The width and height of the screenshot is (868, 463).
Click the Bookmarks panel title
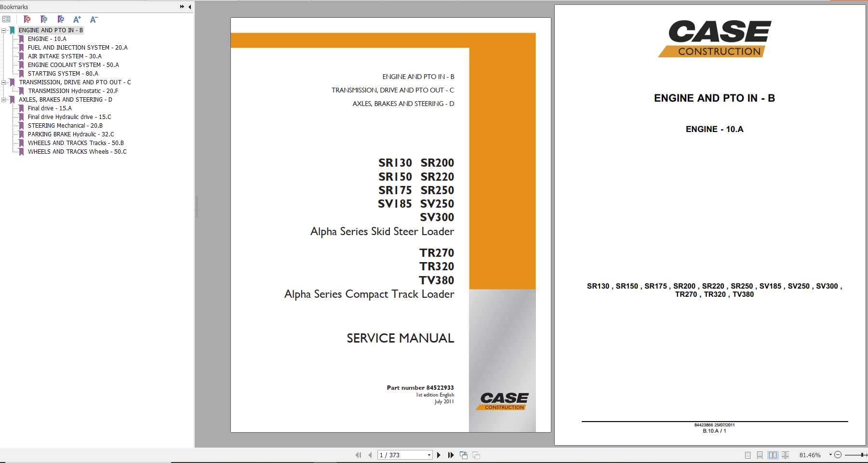(14, 7)
